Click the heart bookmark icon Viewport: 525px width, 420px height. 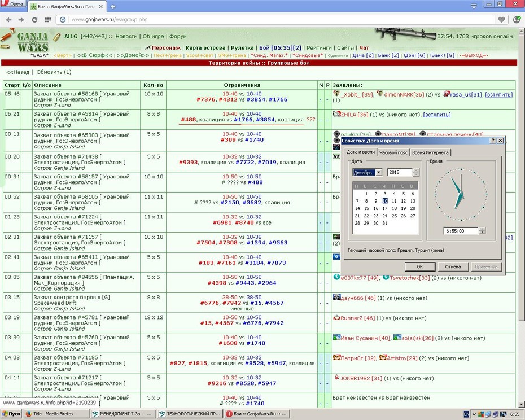tap(501, 20)
